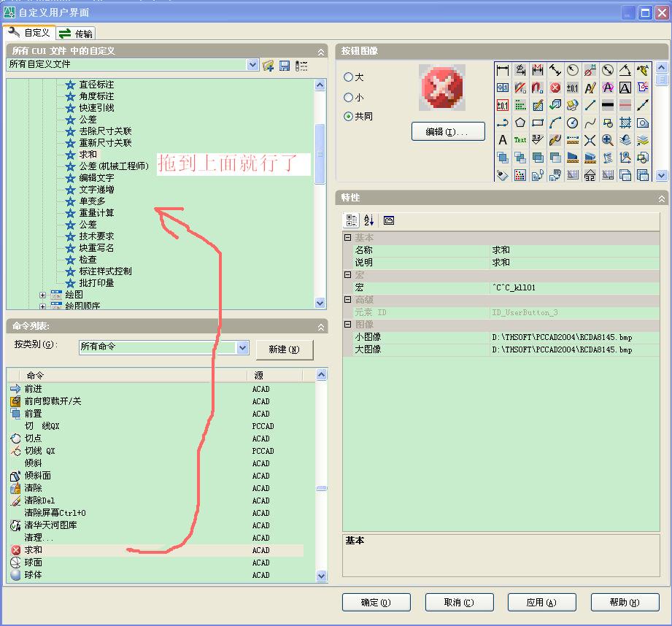Select the pentagon polygon icon
Screen dimensions: 672x626
520,123
